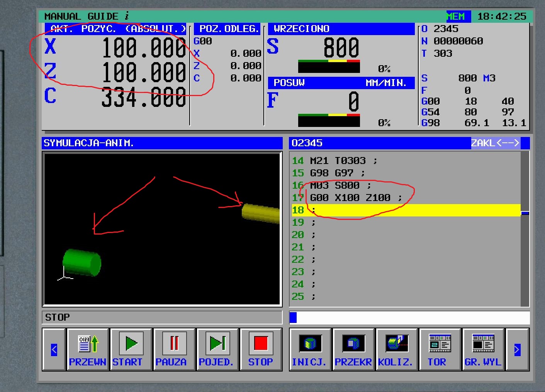This screenshot has height=392, width=545.
Task: Select line 16 M03 S800
Action: click(340, 186)
